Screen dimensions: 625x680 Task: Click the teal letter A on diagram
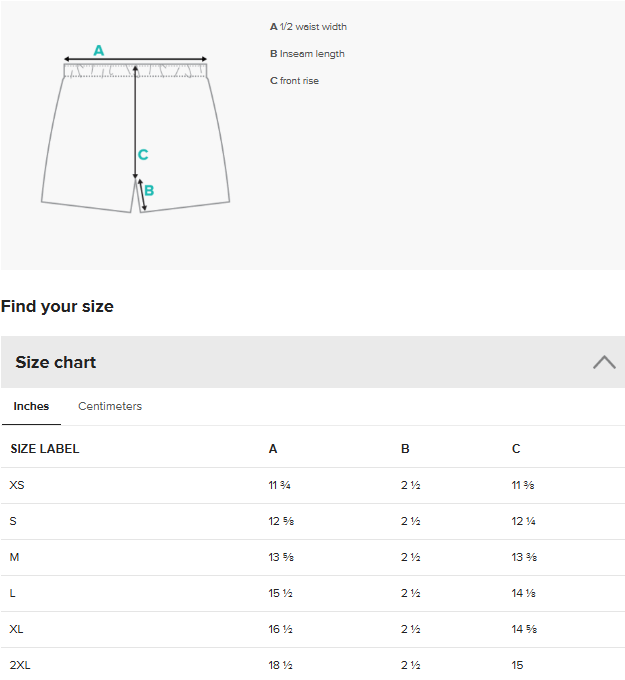[99, 50]
